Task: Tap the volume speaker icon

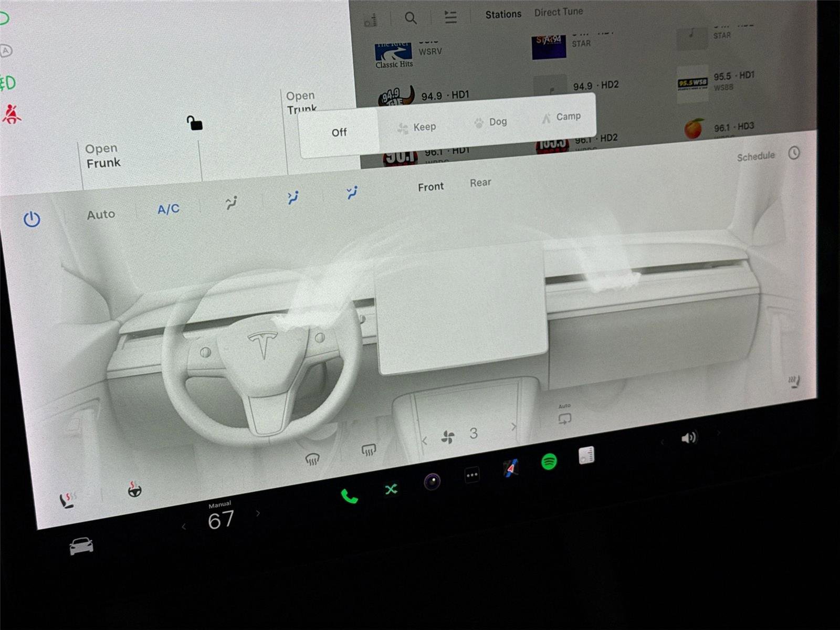Action: pos(690,438)
